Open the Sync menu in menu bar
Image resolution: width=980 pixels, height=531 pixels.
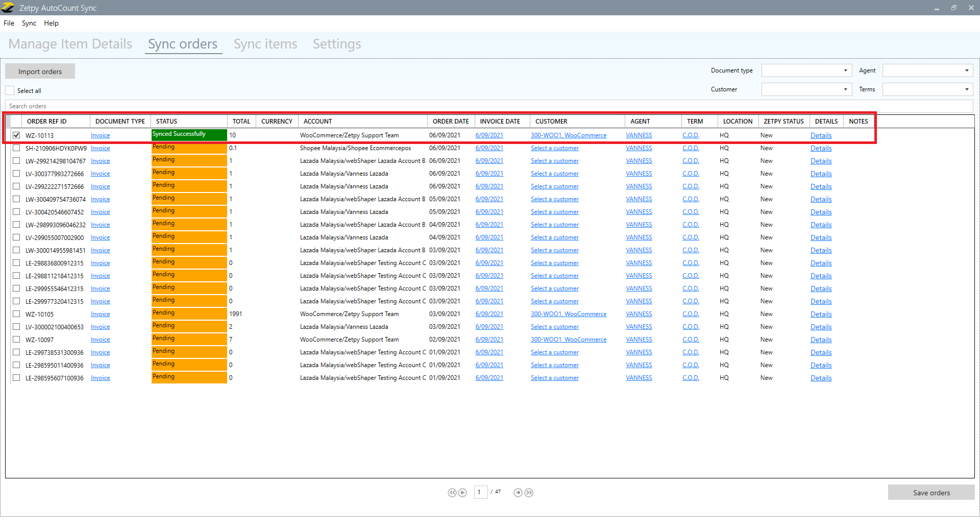tap(29, 23)
